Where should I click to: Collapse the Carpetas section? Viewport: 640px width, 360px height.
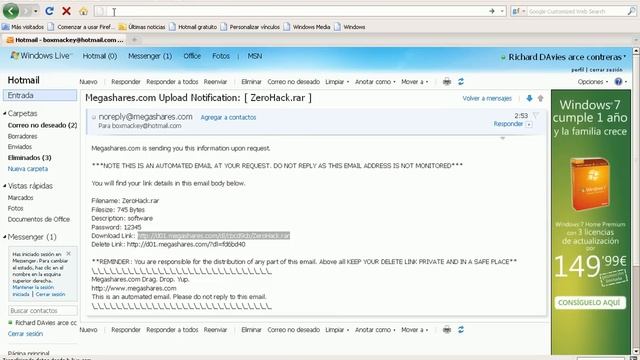[4, 113]
